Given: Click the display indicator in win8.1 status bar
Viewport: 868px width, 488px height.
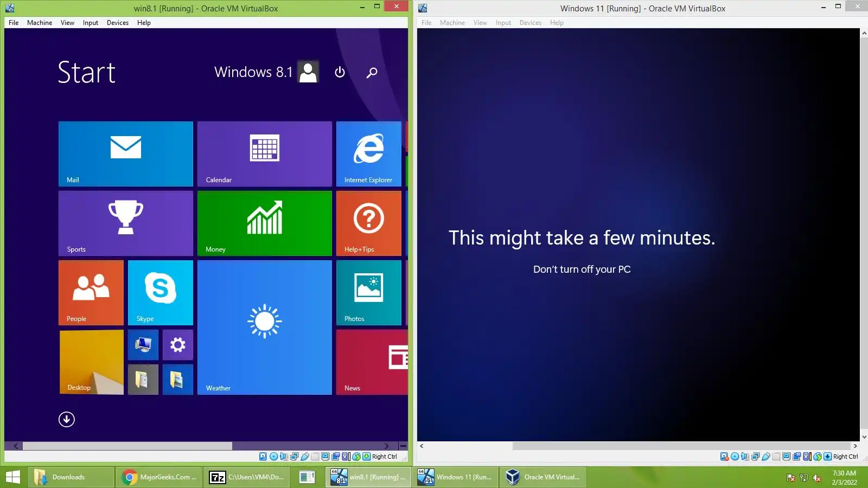Looking at the screenshot, I should point(325,457).
